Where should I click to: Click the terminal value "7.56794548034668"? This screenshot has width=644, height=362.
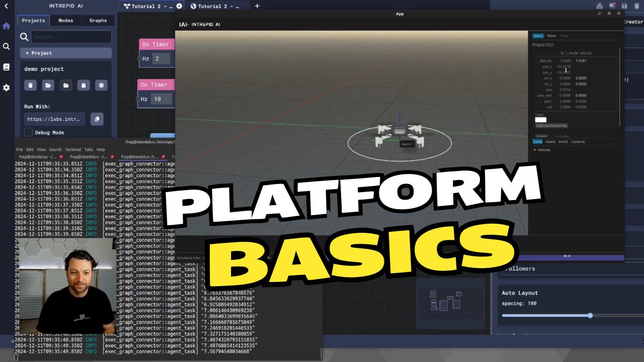click(226, 351)
